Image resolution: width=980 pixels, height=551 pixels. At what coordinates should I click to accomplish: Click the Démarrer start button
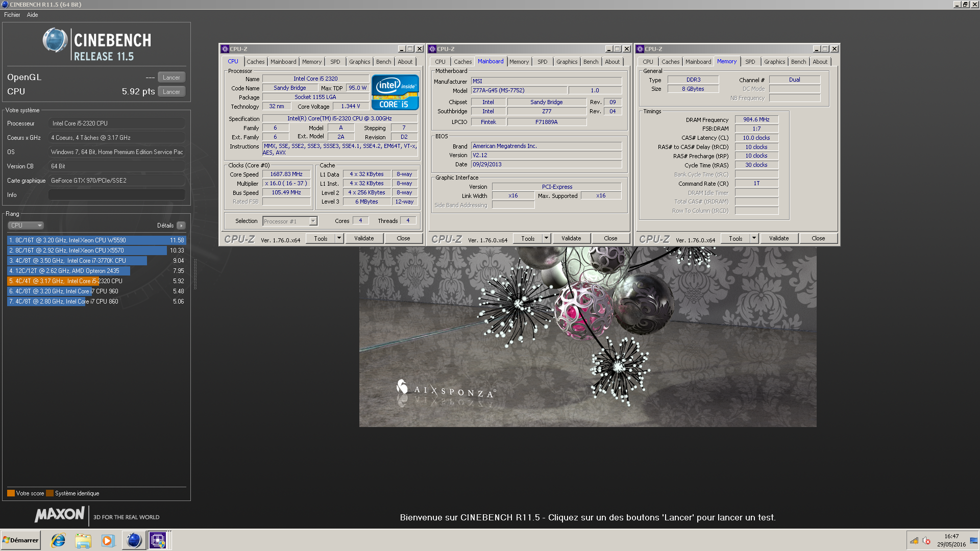pos(20,540)
